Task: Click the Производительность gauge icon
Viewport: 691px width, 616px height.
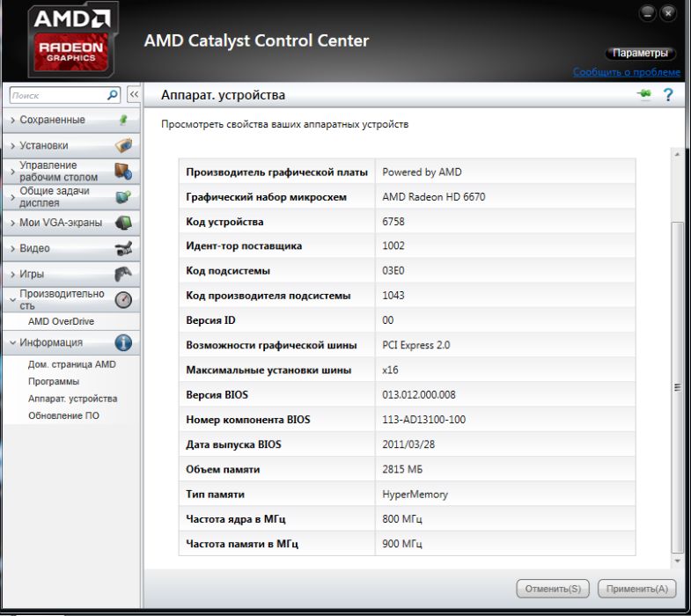Action: (123, 299)
